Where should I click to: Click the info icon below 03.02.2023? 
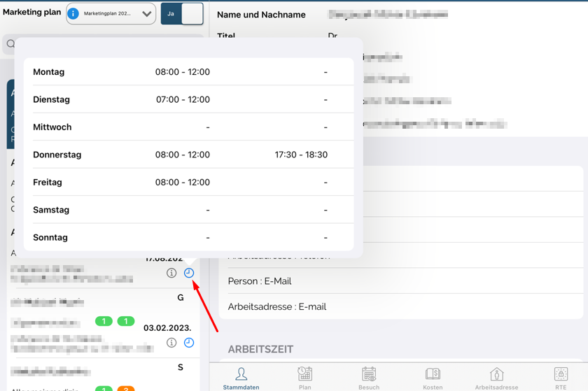[171, 343]
